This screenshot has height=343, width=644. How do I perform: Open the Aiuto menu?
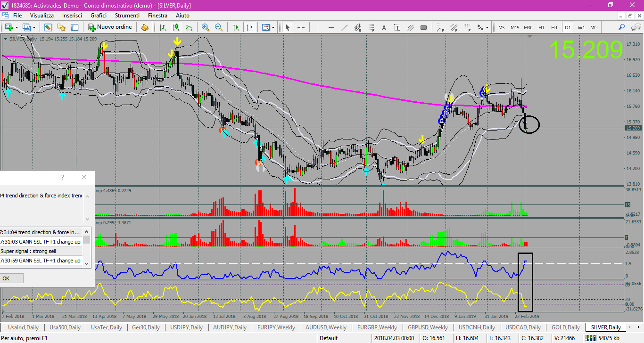(182, 16)
